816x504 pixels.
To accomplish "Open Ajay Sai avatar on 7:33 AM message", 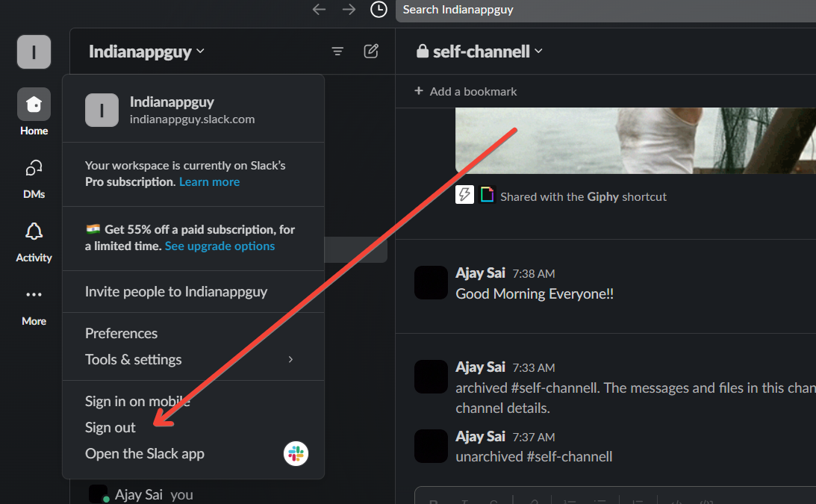I will point(431,376).
